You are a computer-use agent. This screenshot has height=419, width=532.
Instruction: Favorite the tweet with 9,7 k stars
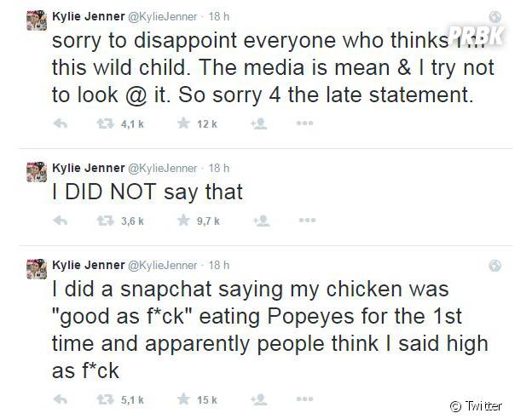coord(183,221)
